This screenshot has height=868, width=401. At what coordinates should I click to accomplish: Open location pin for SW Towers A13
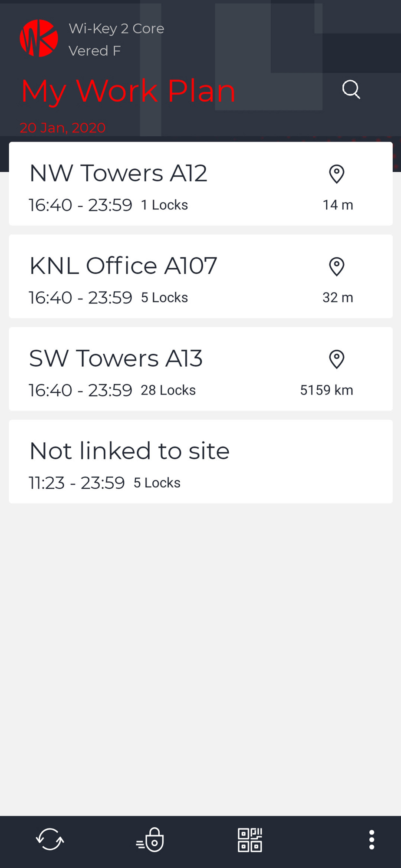(x=337, y=359)
